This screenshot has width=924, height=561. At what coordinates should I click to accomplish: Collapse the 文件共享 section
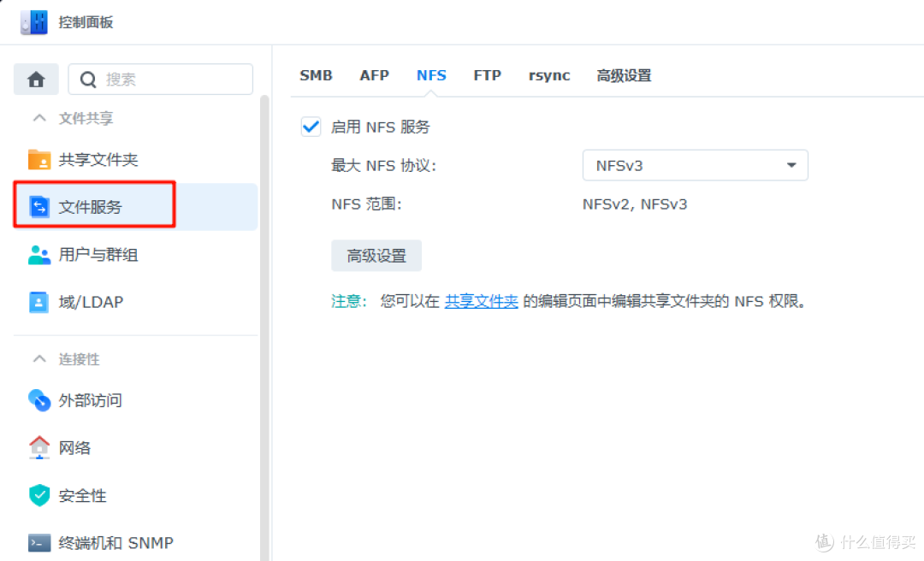39,118
